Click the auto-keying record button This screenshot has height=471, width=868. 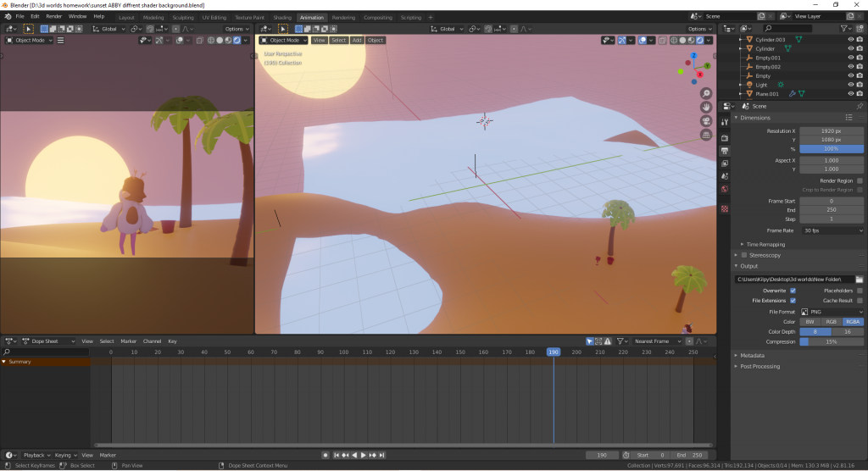pos(325,455)
